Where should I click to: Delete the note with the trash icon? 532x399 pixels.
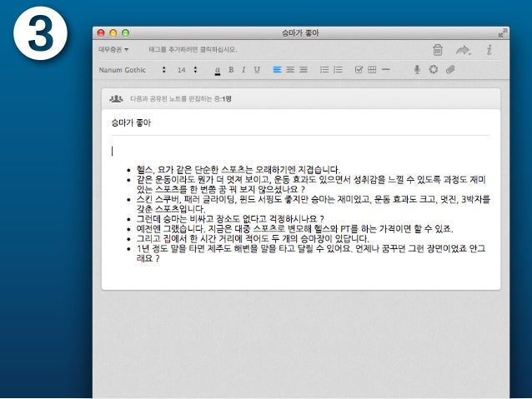(437, 49)
